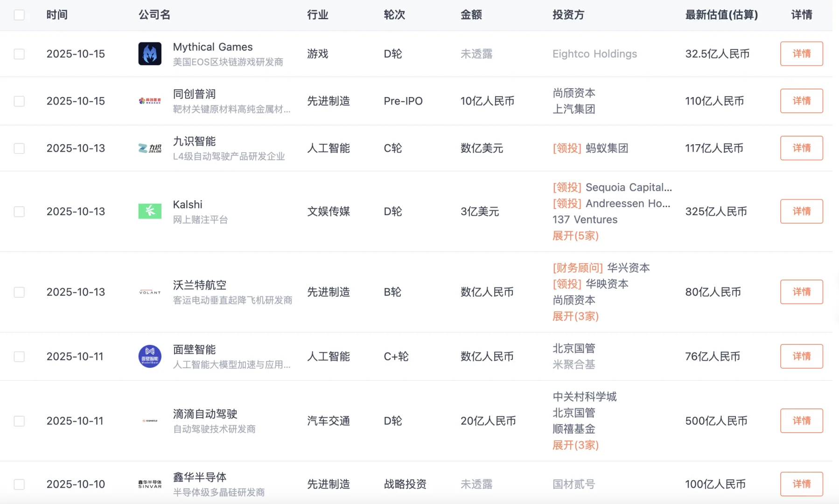The width and height of the screenshot is (839, 504).
Task: Click the 九识智能 Zelos logo
Action: click(x=150, y=148)
